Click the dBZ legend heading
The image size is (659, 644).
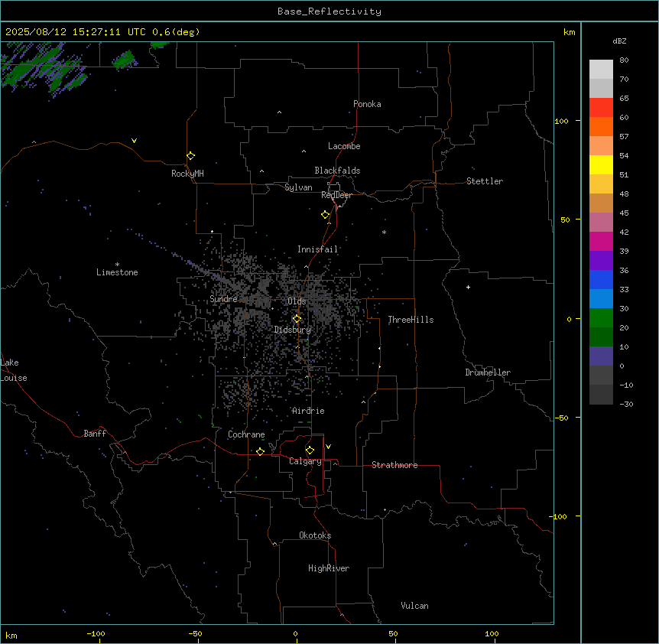tap(619, 41)
